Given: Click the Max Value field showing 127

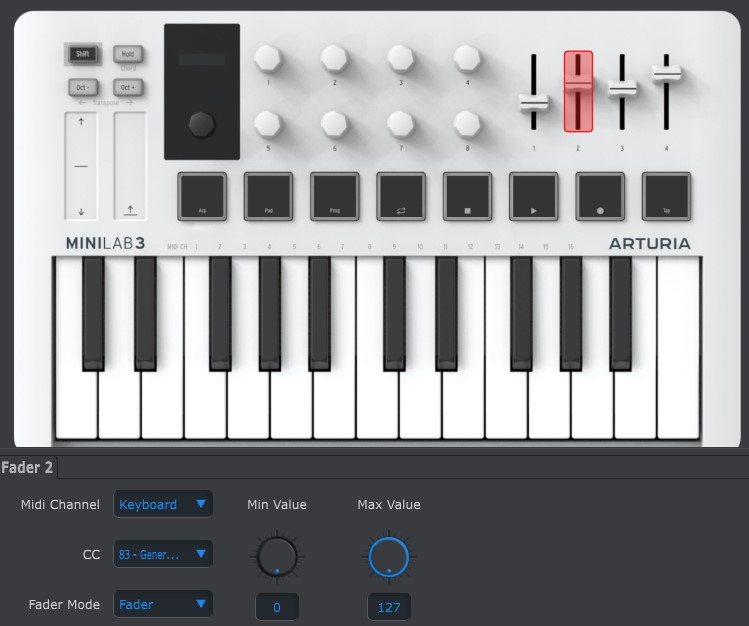Looking at the screenshot, I should (389, 607).
